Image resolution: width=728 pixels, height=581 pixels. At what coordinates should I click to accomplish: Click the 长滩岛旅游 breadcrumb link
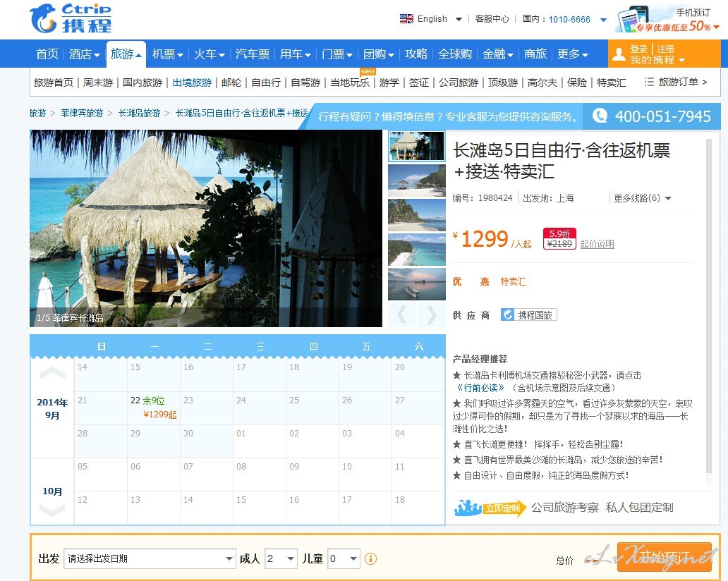(x=139, y=113)
